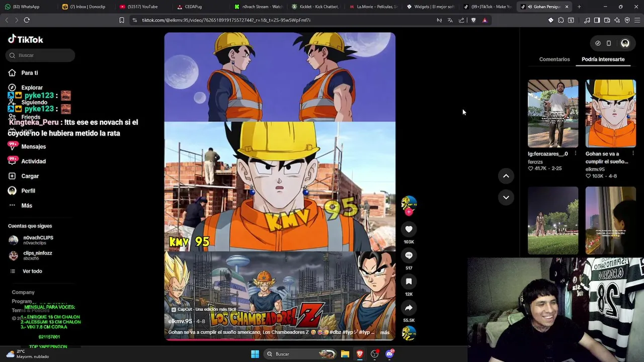Open the Brave VPN shield icon
The width and height of the screenshot is (644, 362).
627,20
